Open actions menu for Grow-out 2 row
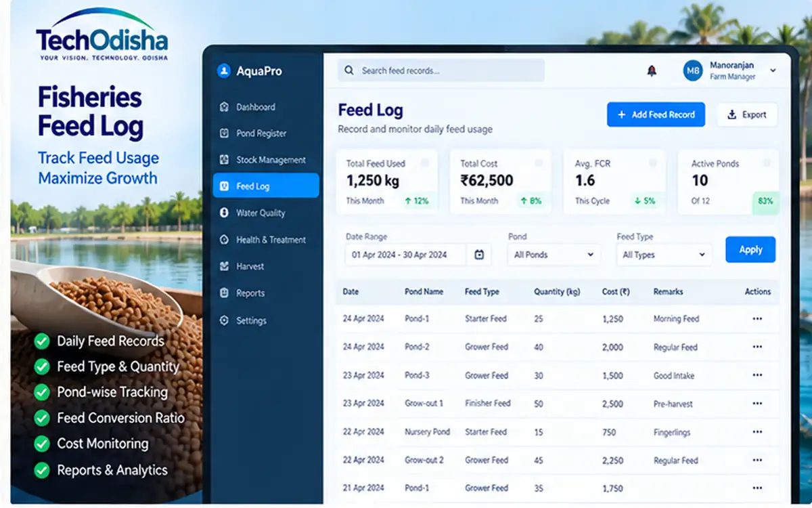 [x=757, y=460]
